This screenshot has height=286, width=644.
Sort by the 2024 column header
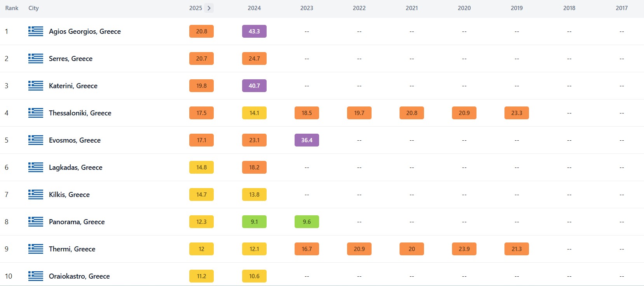[254, 8]
